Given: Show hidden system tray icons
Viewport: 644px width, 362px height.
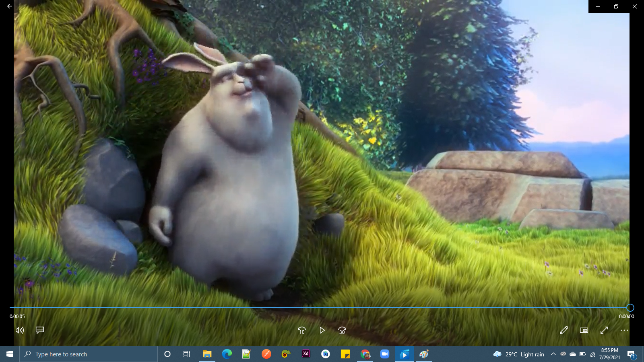Looking at the screenshot, I should pyautogui.click(x=553, y=354).
